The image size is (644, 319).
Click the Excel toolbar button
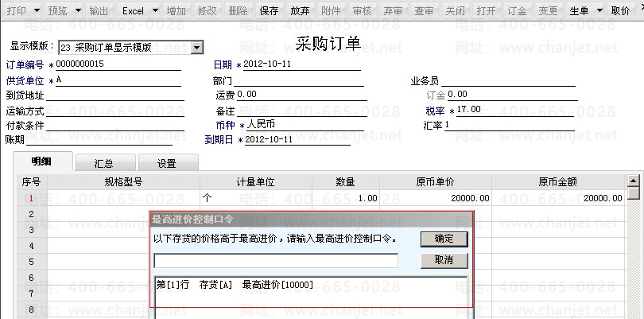pyautogui.click(x=133, y=10)
